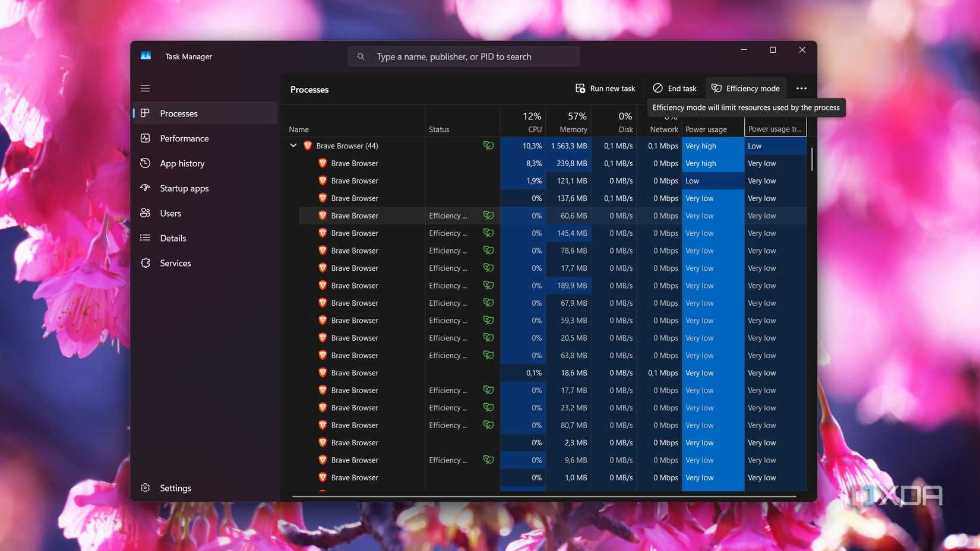Sort by the Disk column header
The height and width of the screenshot is (551, 980).
click(614, 122)
